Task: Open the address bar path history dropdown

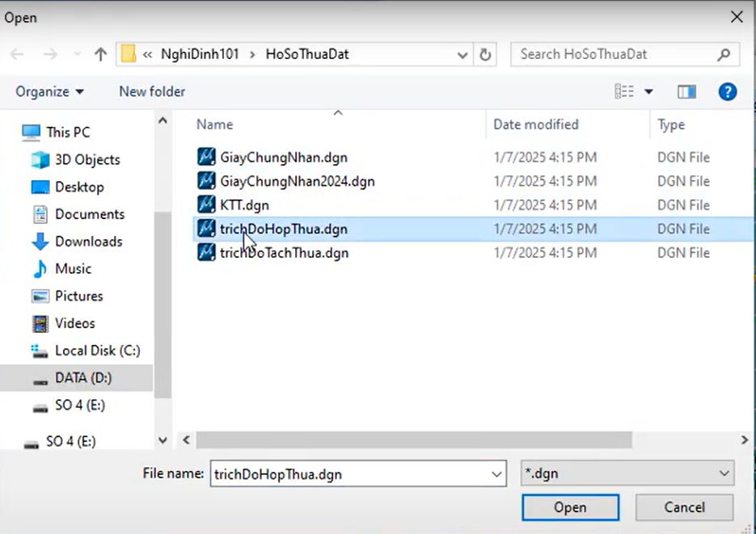Action: point(462,55)
